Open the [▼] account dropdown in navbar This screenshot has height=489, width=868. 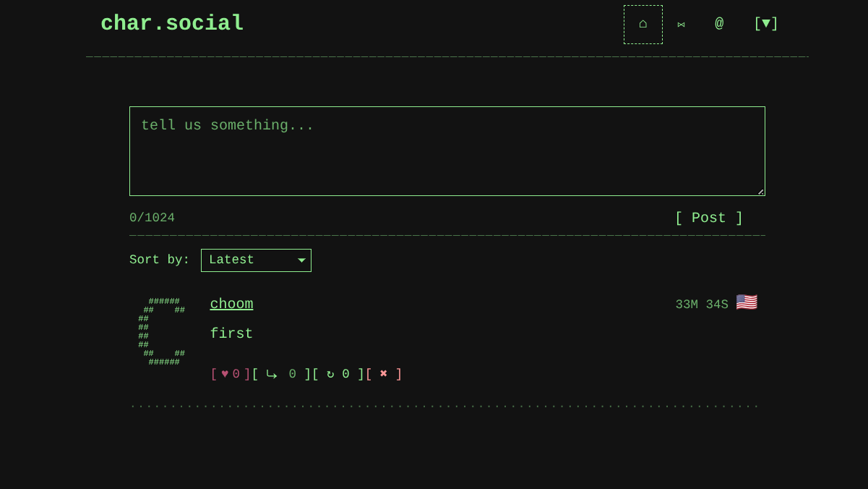point(766,24)
